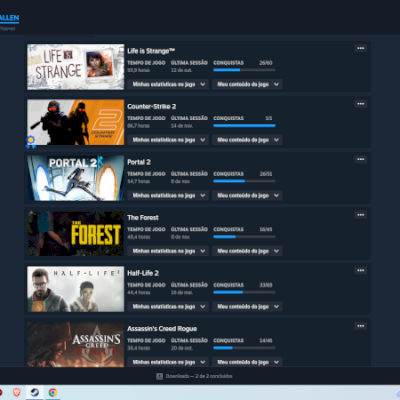
Task: Open the three-dot menu for Assassin's Creed Rogue
Action: [360, 326]
